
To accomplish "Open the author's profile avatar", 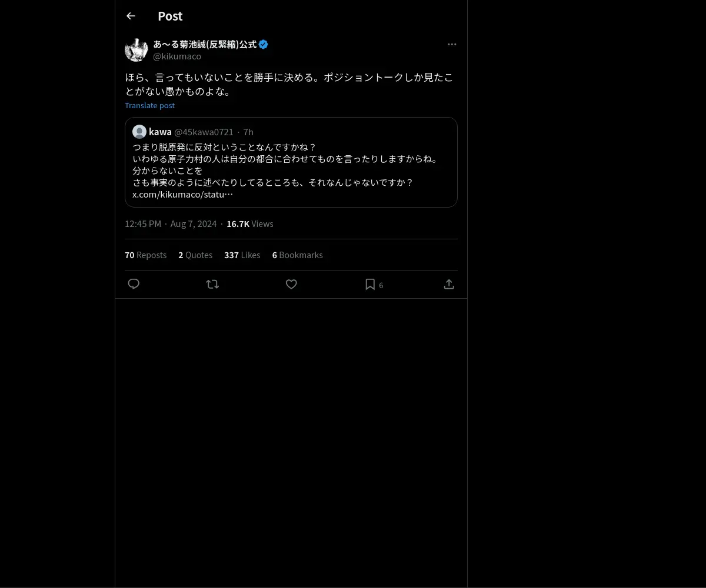I will pyautogui.click(x=136, y=50).
